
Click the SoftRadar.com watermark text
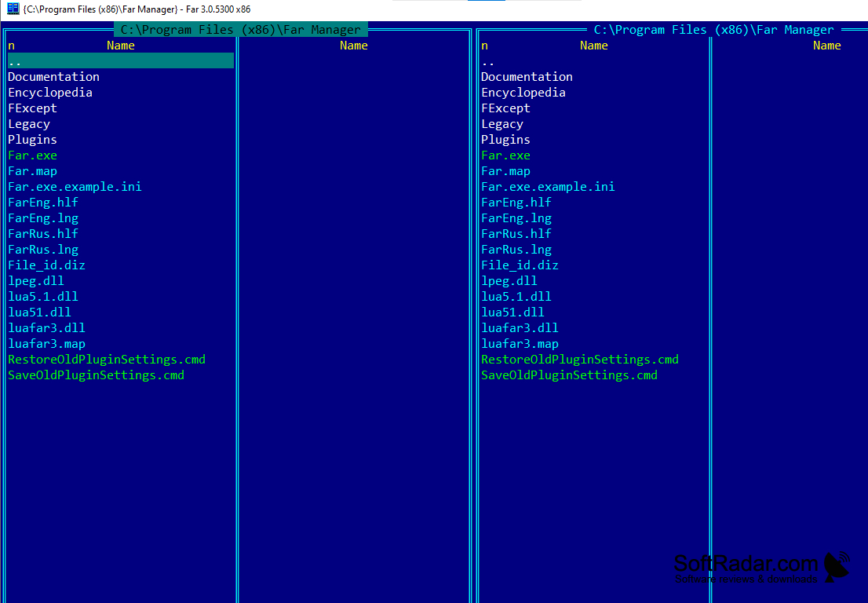(x=746, y=562)
